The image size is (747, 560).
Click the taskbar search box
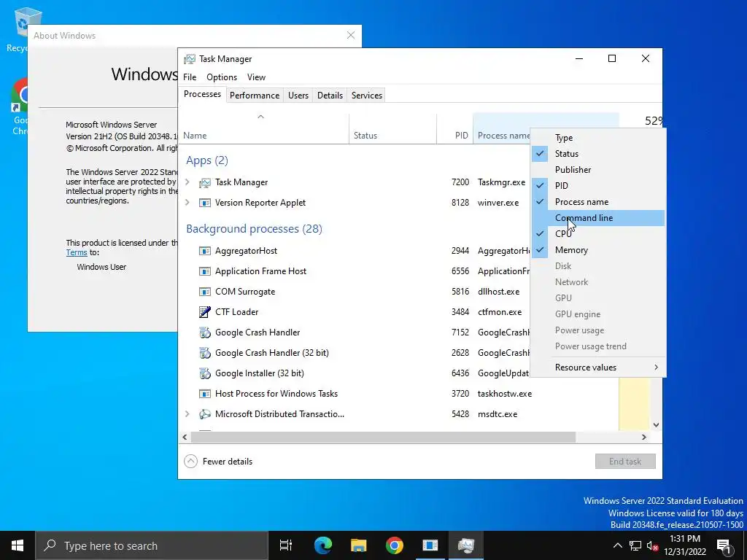(x=152, y=545)
